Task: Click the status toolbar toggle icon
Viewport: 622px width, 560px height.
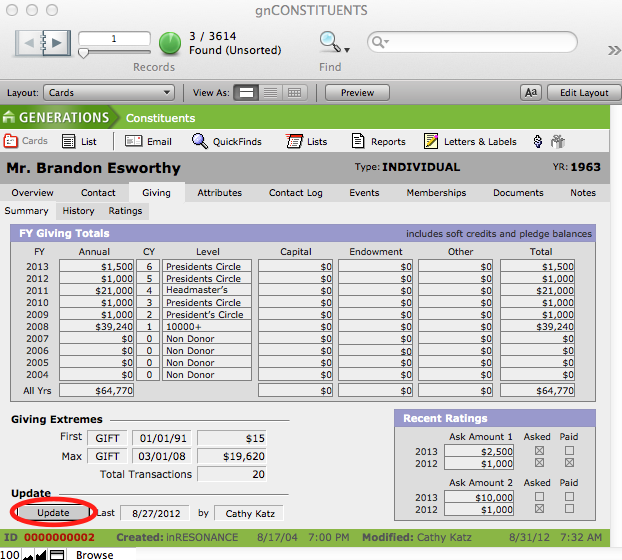Action: tap(57, 554)
